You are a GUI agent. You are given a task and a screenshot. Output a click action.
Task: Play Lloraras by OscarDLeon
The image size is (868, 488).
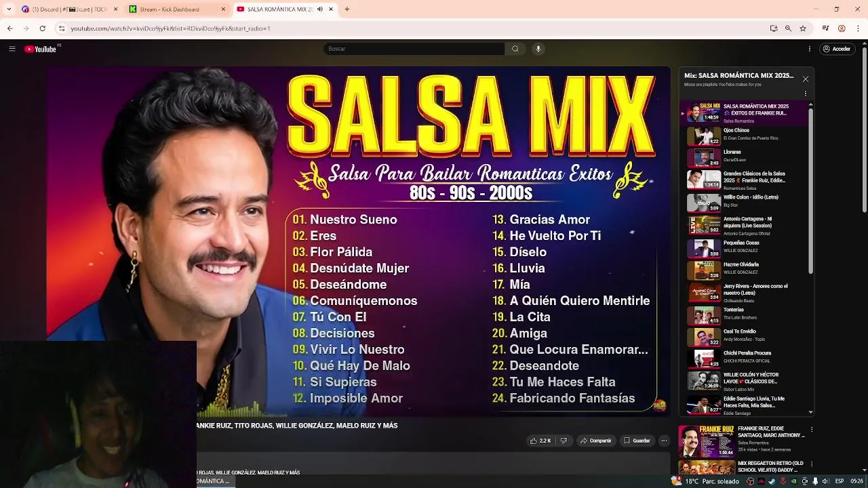tap(746, 158)
